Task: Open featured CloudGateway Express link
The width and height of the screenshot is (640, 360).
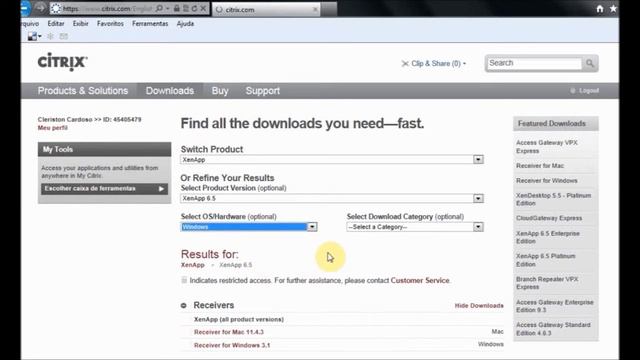Action: pyautogui.click(x=549, y=218)
